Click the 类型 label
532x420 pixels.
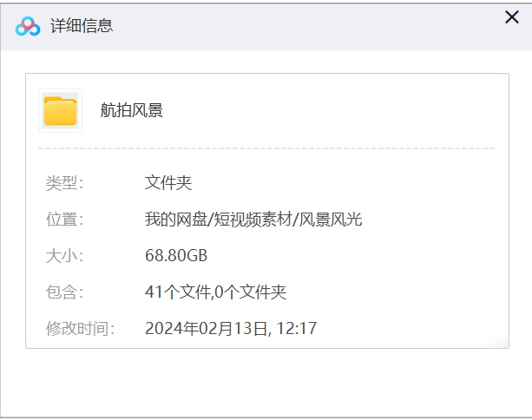click(x=64, y=183)
